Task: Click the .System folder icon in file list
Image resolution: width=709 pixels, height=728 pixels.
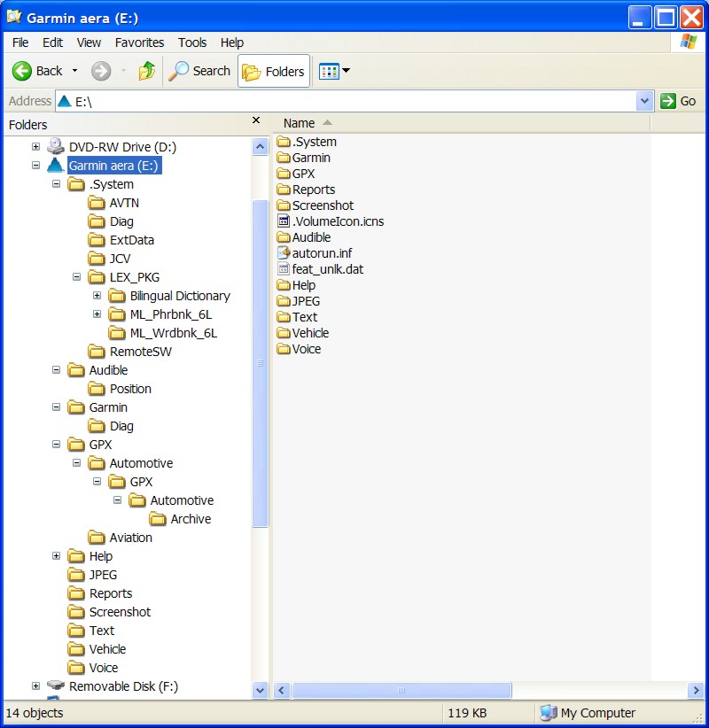Action: 284,141
